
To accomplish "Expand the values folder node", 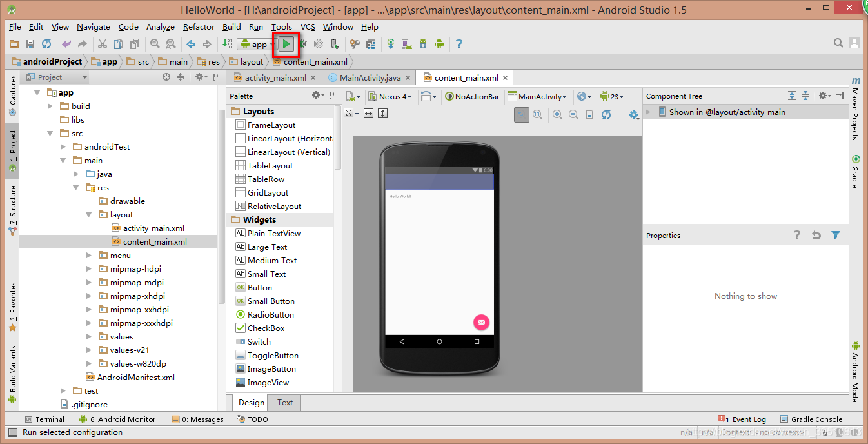I will [90, 337].
